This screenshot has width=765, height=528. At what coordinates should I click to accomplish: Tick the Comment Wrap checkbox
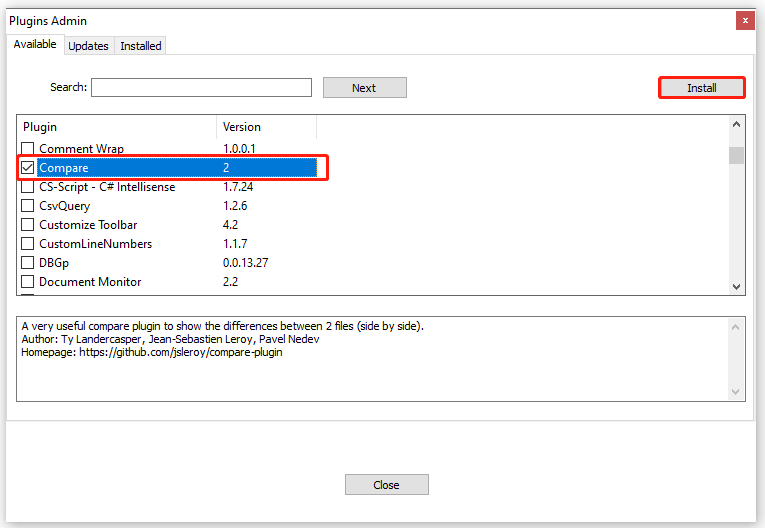27,148
